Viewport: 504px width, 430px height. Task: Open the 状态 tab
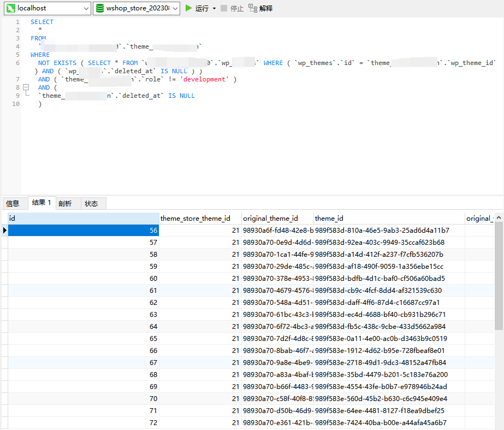point(91,203)
